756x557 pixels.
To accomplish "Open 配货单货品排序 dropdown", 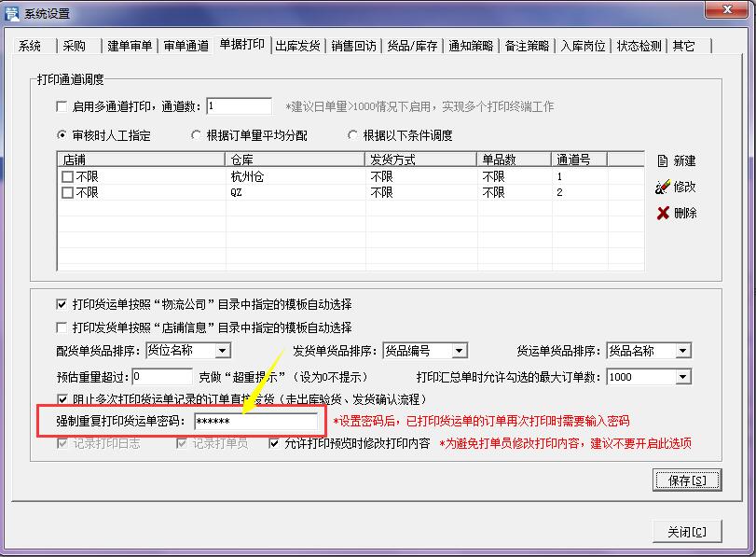I will [222, 351].
